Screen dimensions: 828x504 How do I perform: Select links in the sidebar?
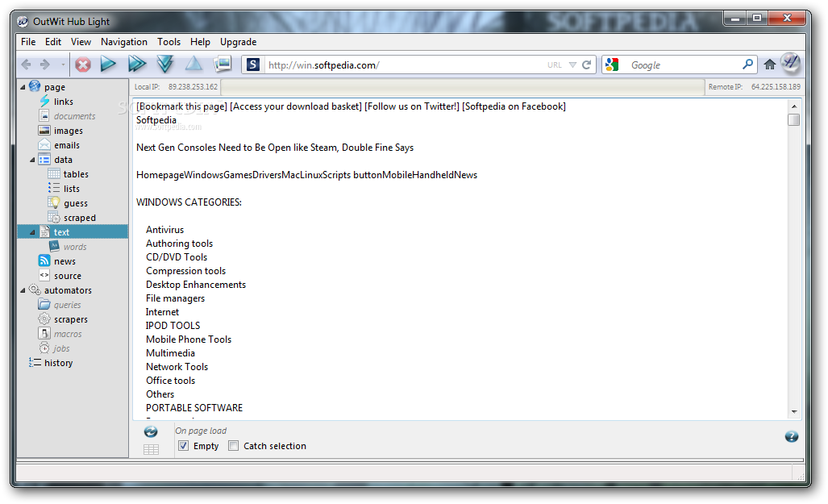pyautogui.click(x=64, y=102)
